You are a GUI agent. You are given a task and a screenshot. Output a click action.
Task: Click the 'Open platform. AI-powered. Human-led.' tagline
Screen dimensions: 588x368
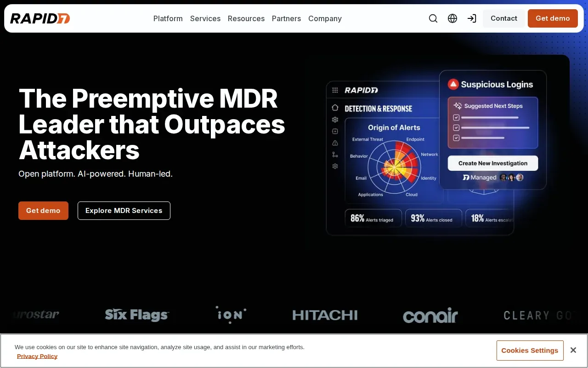point(96,174)
